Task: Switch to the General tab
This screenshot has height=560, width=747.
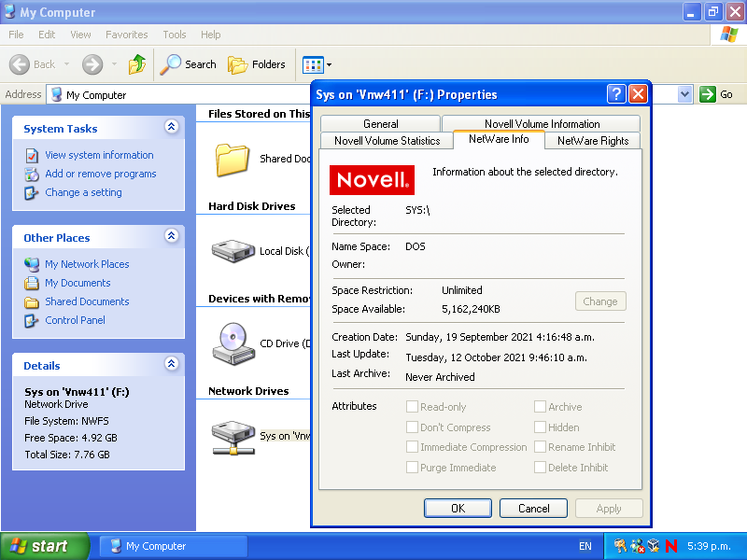Action: point(380,124)
